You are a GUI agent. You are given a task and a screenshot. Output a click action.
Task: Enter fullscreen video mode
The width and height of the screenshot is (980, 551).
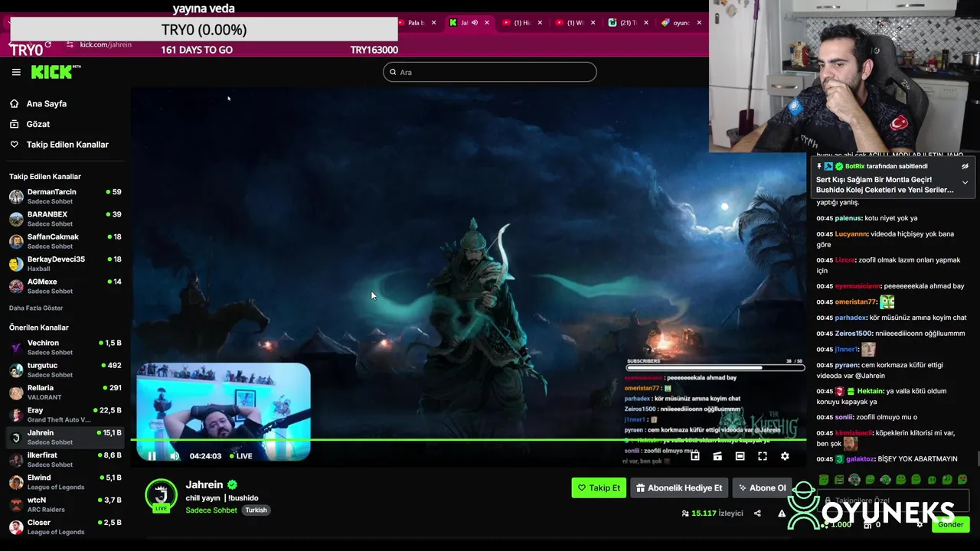click(x=763, y=456)
